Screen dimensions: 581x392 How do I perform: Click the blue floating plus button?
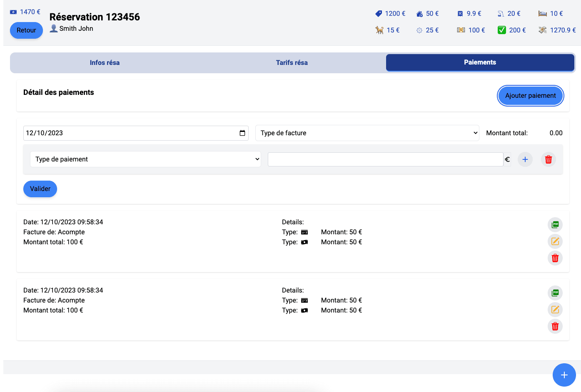564,375
